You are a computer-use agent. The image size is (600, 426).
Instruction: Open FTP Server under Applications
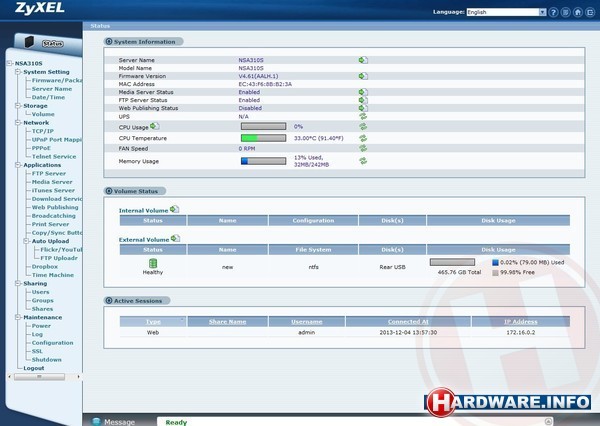(49, 173)
